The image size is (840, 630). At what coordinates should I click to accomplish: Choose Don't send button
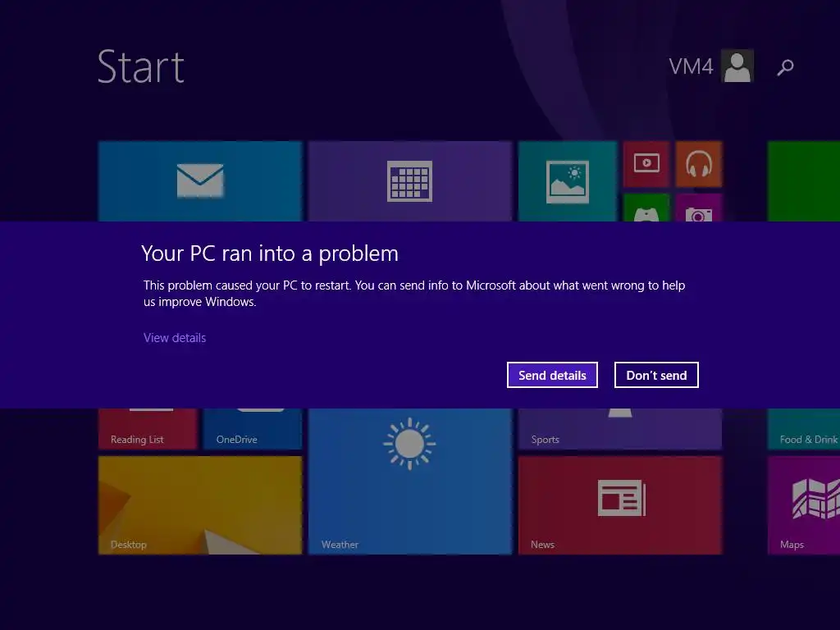[656, 375]
